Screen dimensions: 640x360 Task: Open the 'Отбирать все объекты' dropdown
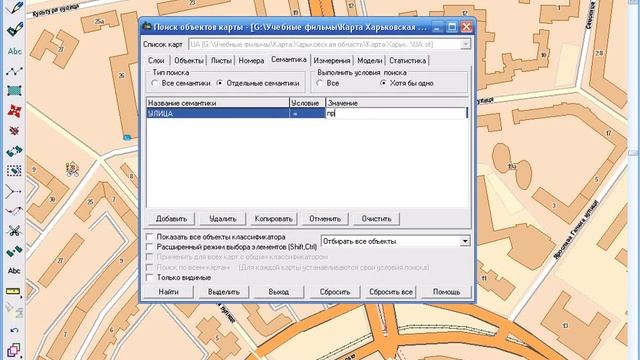coord(465,241)
